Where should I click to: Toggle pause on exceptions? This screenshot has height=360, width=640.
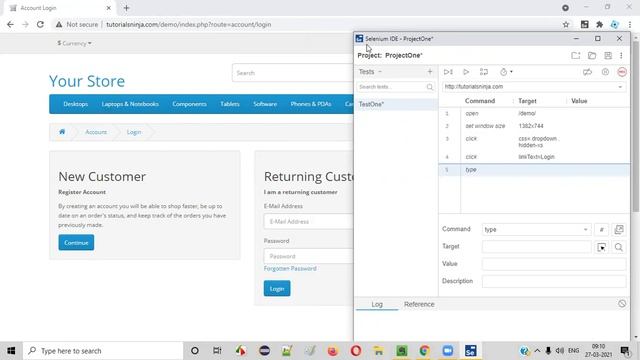click(x=605, y=72)
